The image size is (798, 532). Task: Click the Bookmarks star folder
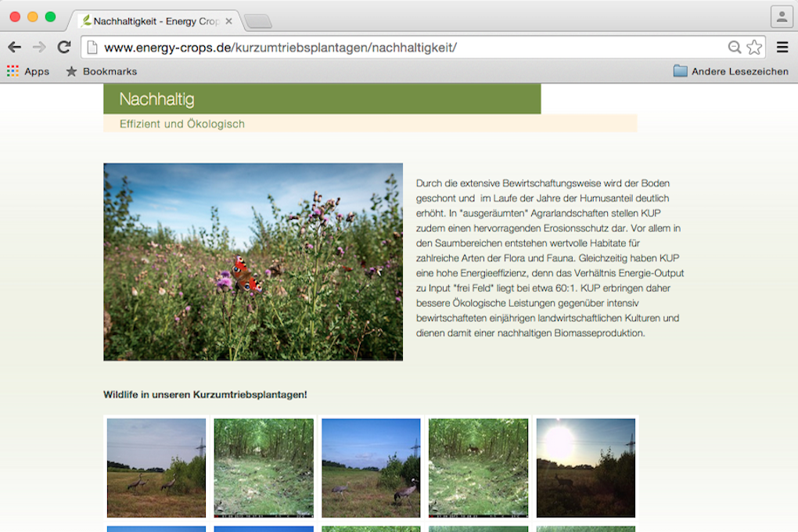click(x=101, y=71)
